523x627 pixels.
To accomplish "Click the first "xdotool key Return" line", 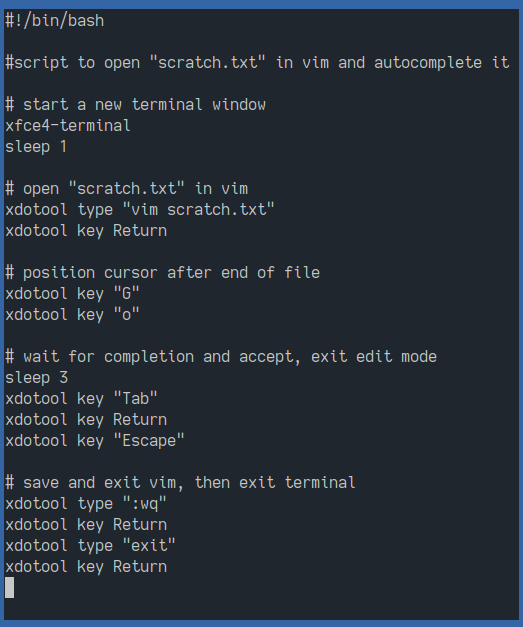I will coord(86,231).
